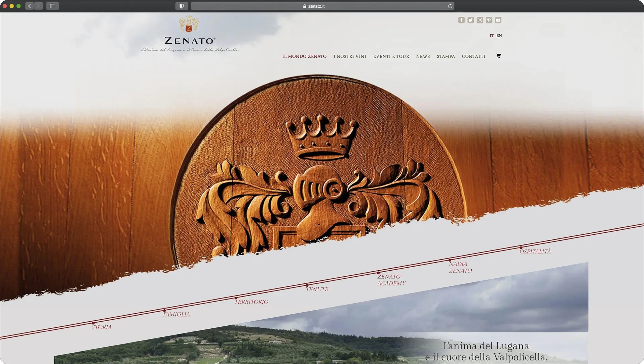The image size is (644, 364).
Task: Click the Zenato crest logo
Action: pos(189,24)
